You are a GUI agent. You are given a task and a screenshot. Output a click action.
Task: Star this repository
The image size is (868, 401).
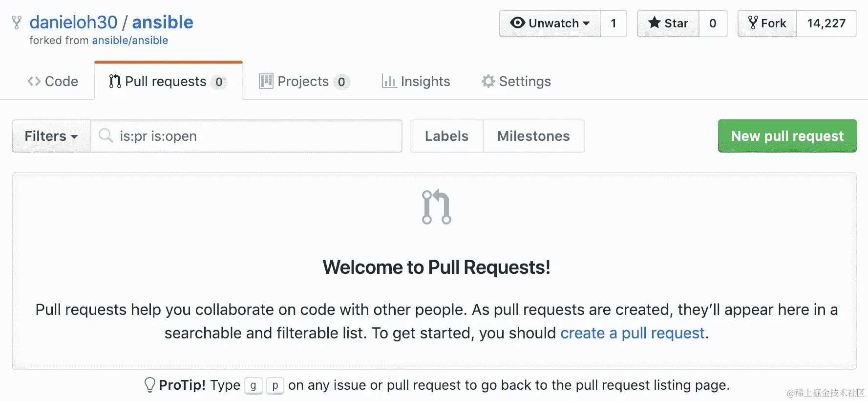pos(668,23)
